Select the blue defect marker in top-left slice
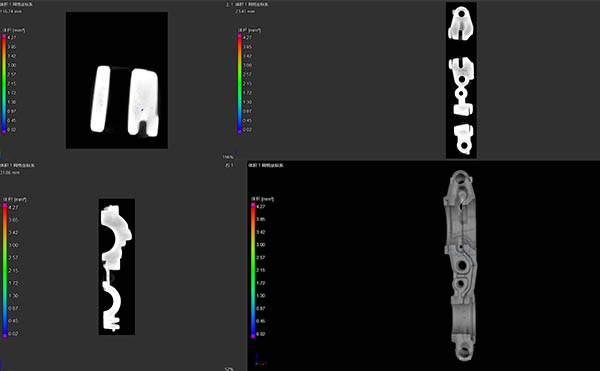Image resolution: width=600 pixels, height=371 pixels. point(142,110)
